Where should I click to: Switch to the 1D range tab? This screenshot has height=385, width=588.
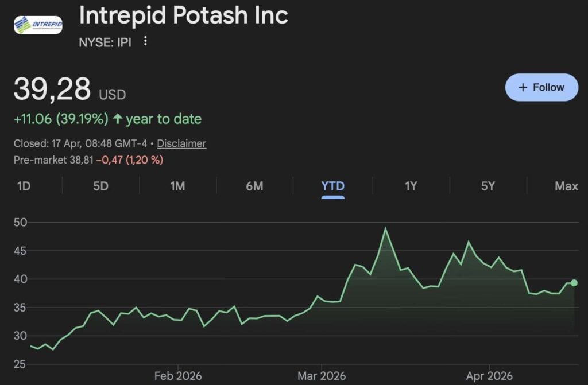tap(24, 186)
